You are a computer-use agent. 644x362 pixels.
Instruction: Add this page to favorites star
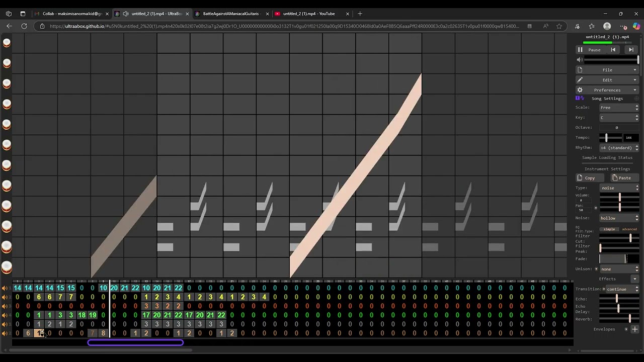pos(559,26)
